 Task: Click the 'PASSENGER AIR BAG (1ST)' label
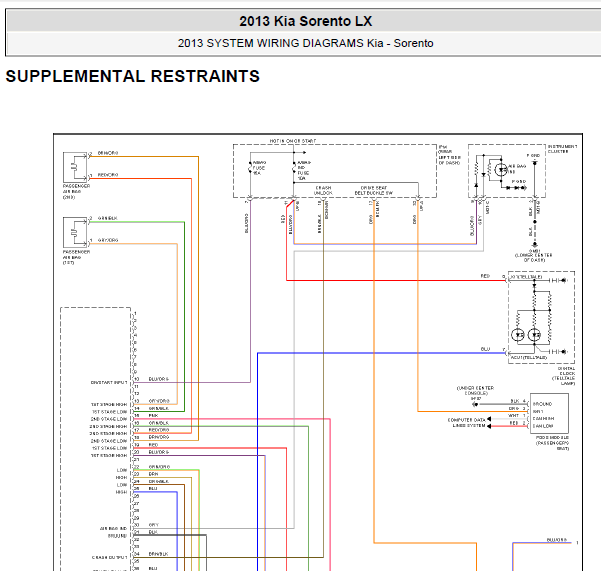(x=76, y=257)
